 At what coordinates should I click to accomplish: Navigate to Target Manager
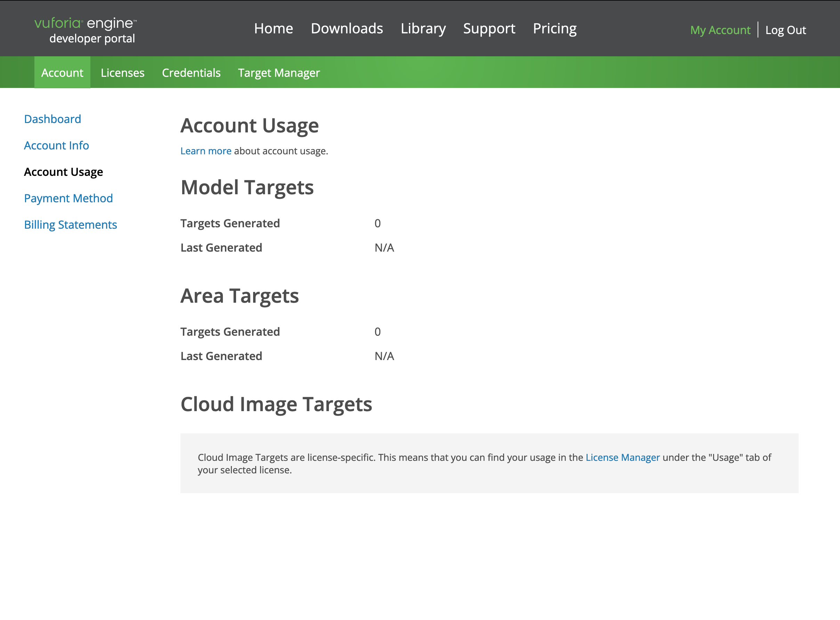click(279, 72)
